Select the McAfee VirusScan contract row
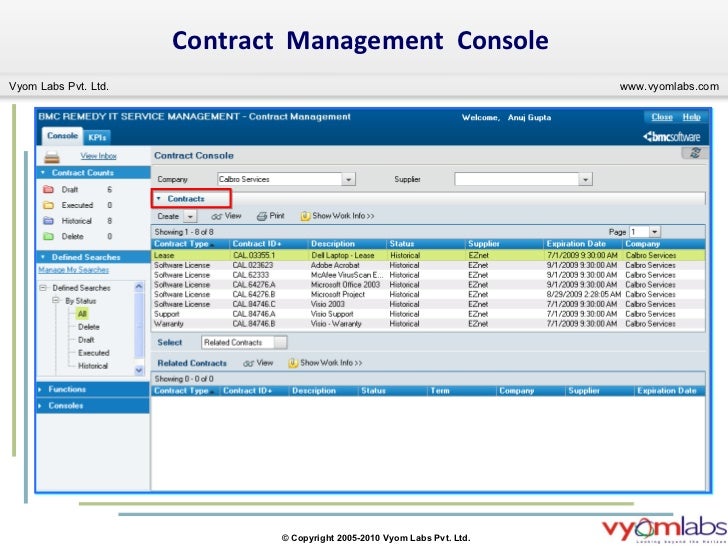The height and width of the screenshot is (546, 728). coord(428,275)
